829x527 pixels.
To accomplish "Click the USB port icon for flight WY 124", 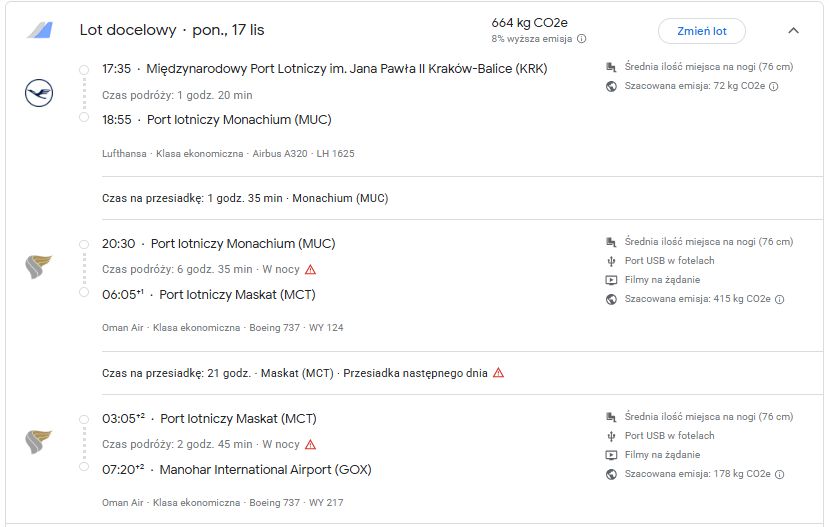I will (611, 261).
